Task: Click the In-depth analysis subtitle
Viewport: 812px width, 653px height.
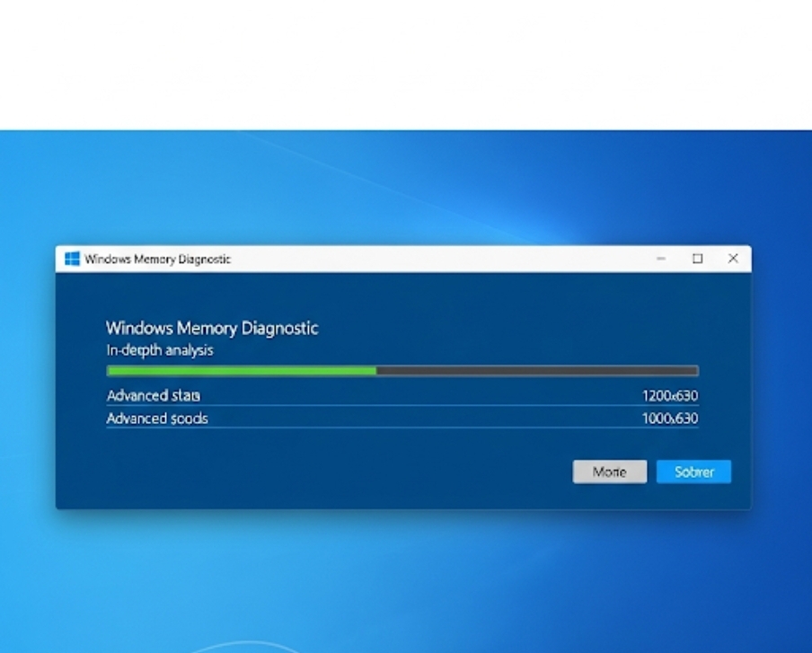Action: (x=160, y=350)
